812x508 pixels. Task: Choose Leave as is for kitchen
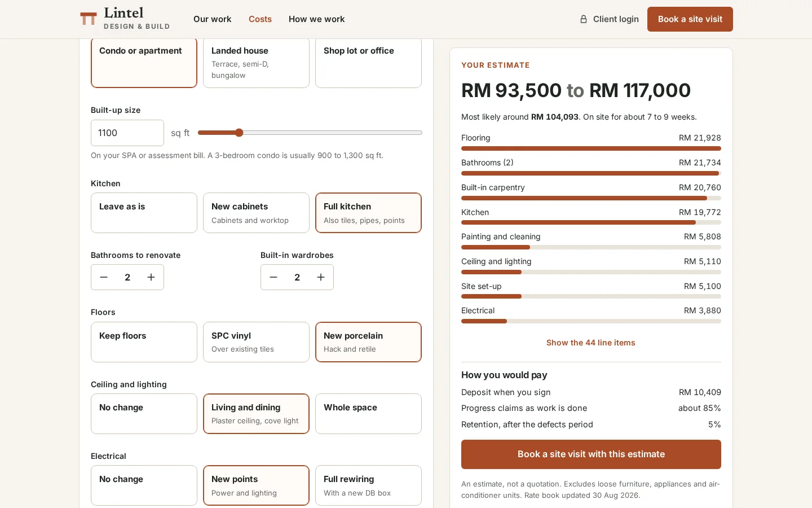144,213
